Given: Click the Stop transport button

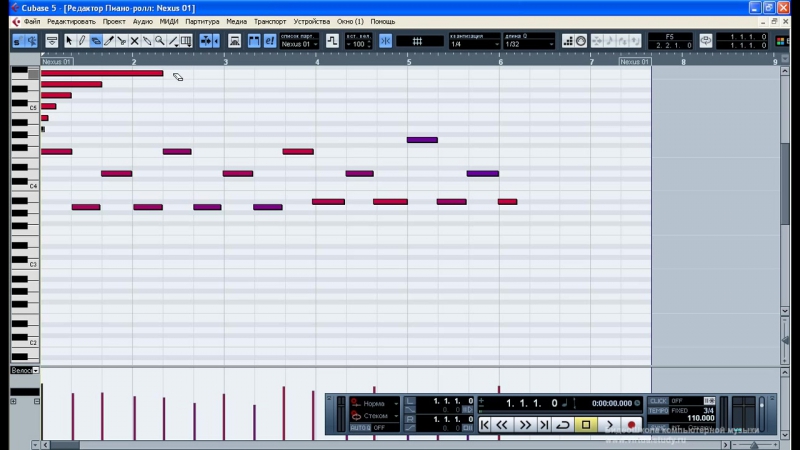Looking at the screenshot, I should click(586, 424).
